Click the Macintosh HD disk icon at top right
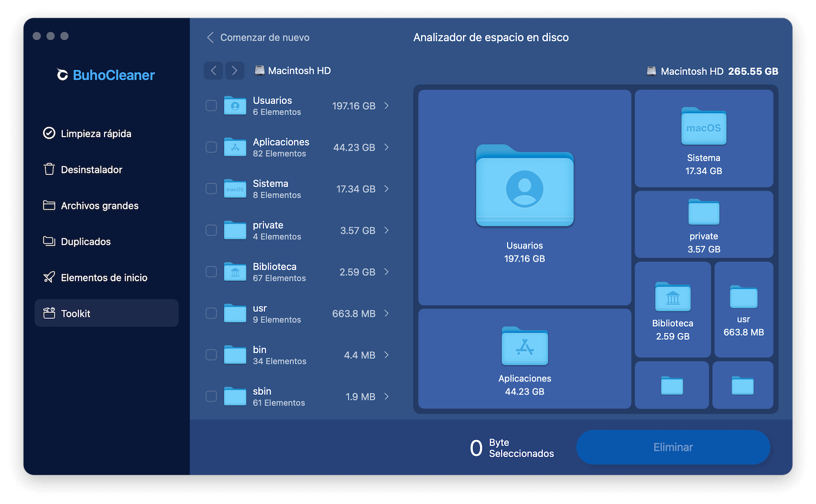This screenshot has height=504, width=816. (x=651, y=71)
